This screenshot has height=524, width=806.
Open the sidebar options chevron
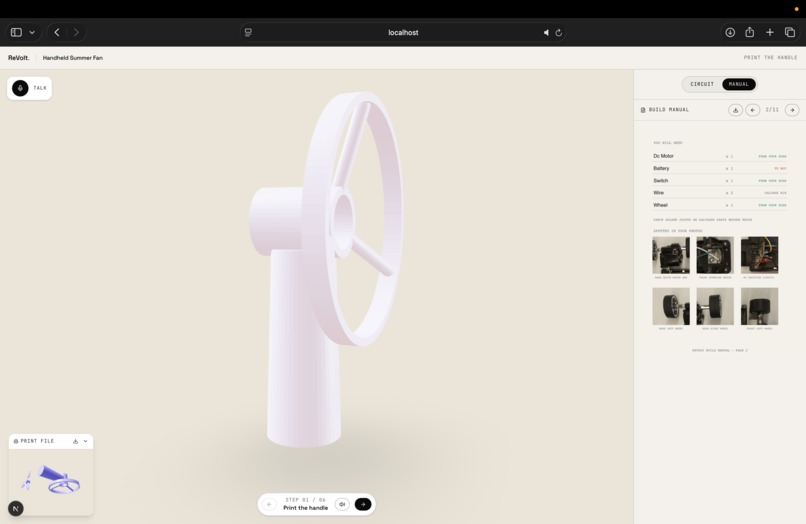[32, 32]
